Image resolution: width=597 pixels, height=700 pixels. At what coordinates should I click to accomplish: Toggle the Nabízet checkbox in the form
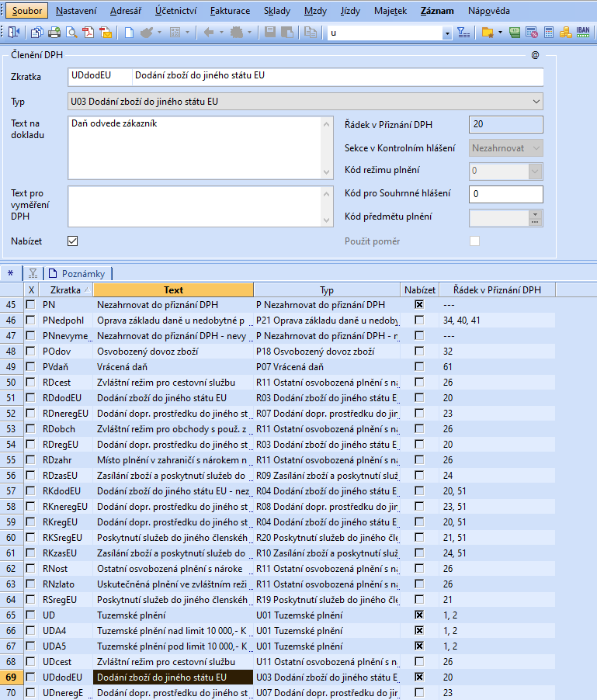[73, 241]
